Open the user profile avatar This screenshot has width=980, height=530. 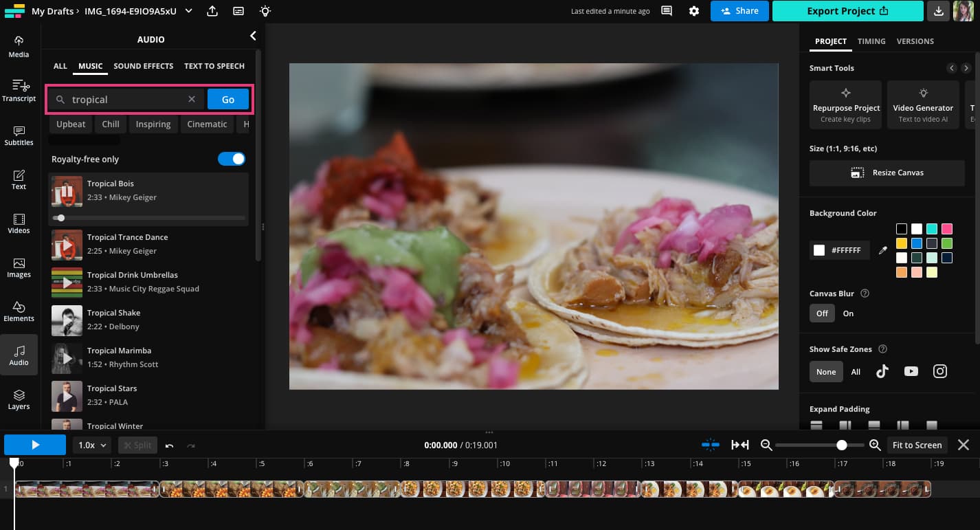pos(963,11)
